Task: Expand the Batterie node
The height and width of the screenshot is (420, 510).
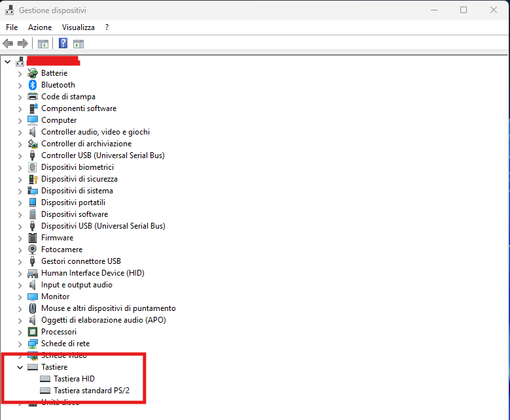Action: (x=20, y=74)
